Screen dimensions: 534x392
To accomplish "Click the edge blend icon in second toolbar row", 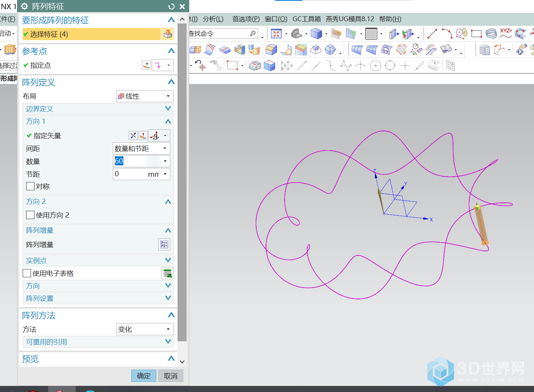I will pos(271,50).
